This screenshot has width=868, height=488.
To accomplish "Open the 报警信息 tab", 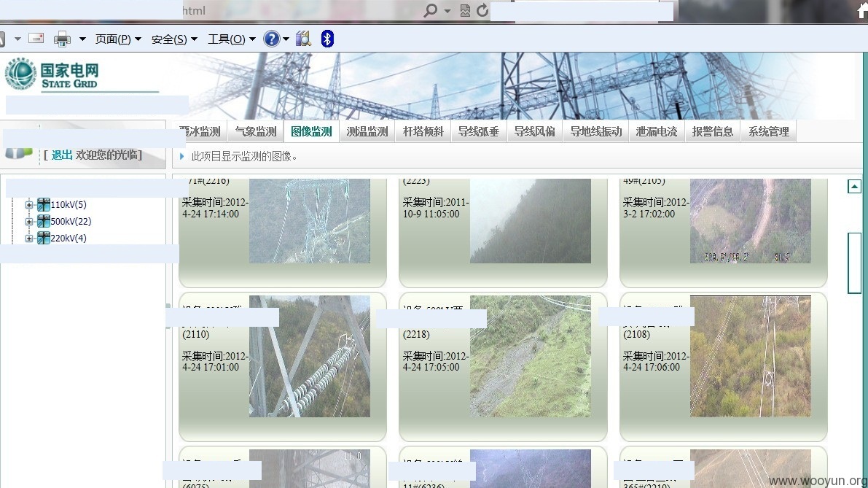I will (713, 131).
